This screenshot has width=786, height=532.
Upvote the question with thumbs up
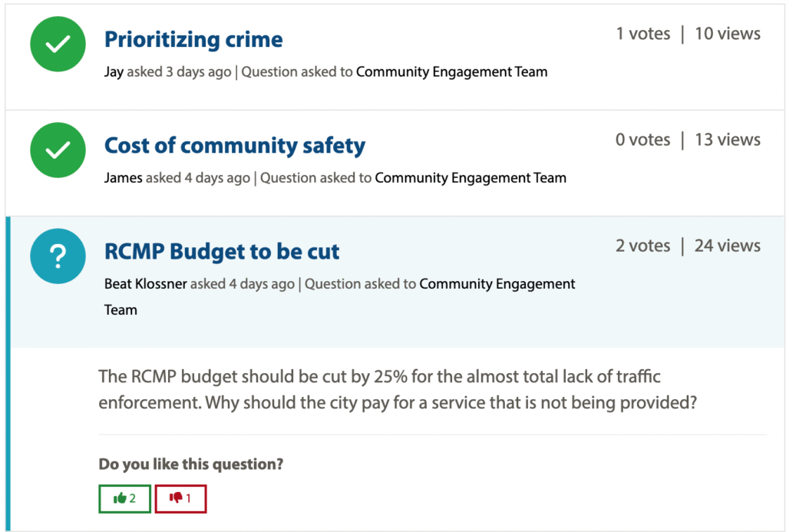[124, 498]
